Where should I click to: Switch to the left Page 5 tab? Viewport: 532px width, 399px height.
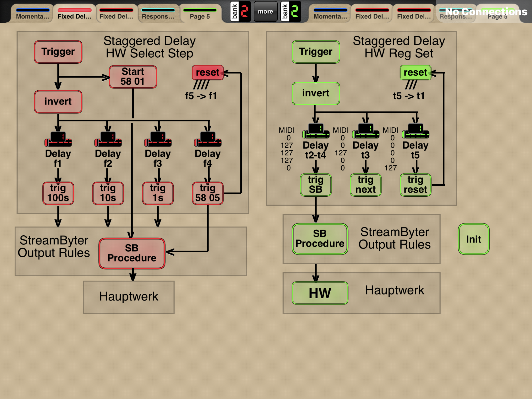pyautogui.click(x=200, y=14)
